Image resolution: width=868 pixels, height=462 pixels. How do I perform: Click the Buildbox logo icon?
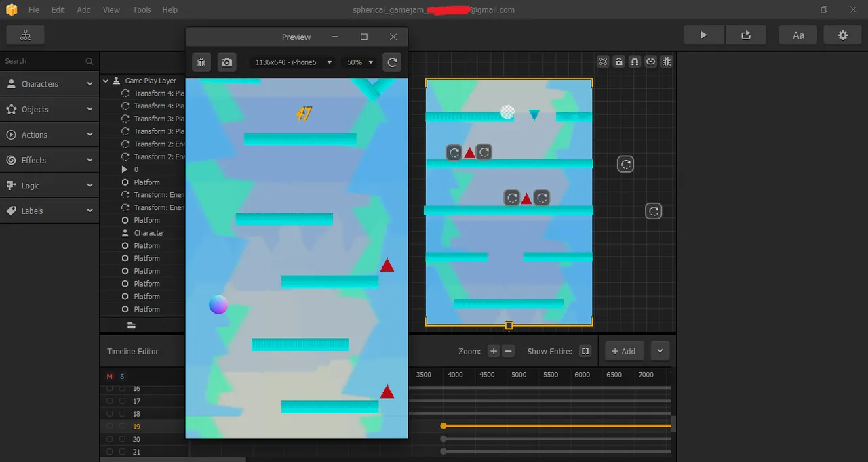point(12,10)
